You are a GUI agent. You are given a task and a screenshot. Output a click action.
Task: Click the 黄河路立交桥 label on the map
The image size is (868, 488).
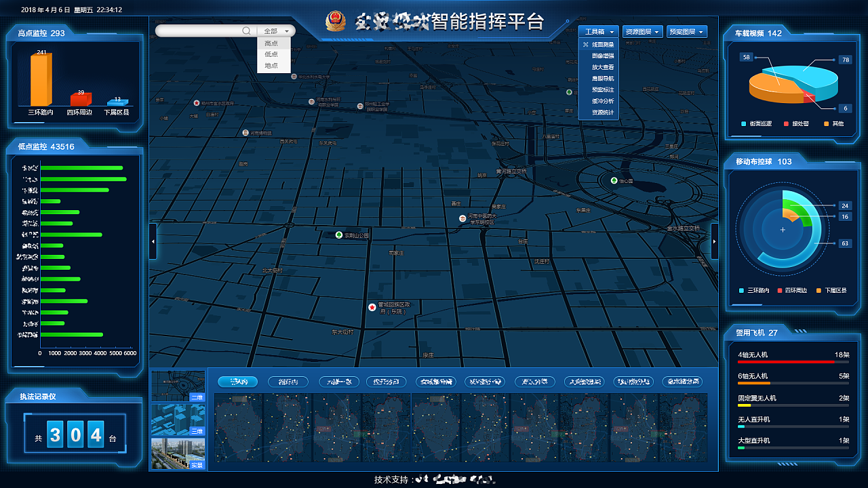[x=511, y=171]
